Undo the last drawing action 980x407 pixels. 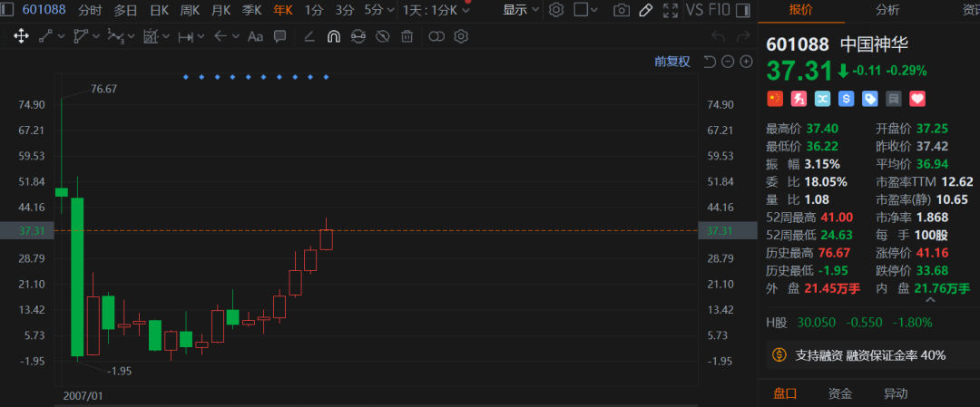coord(718,37)
